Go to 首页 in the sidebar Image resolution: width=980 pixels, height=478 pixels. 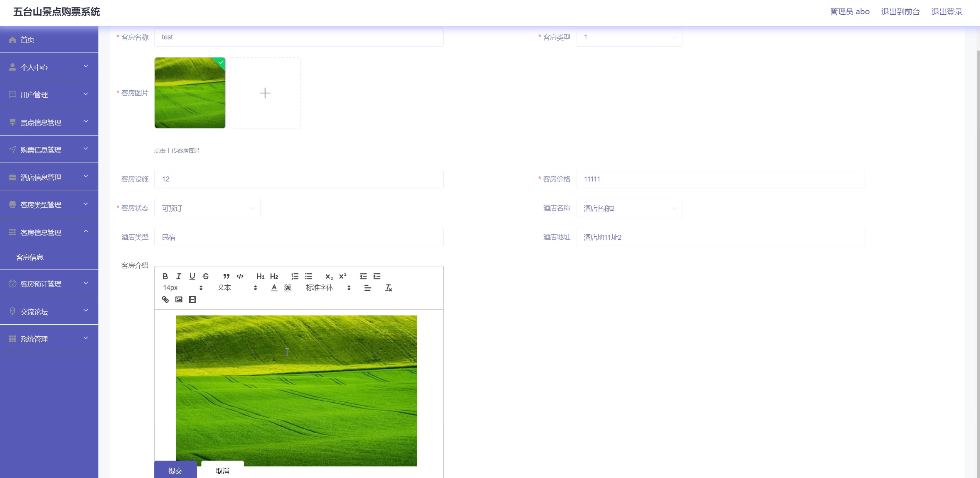click(27, 39)
